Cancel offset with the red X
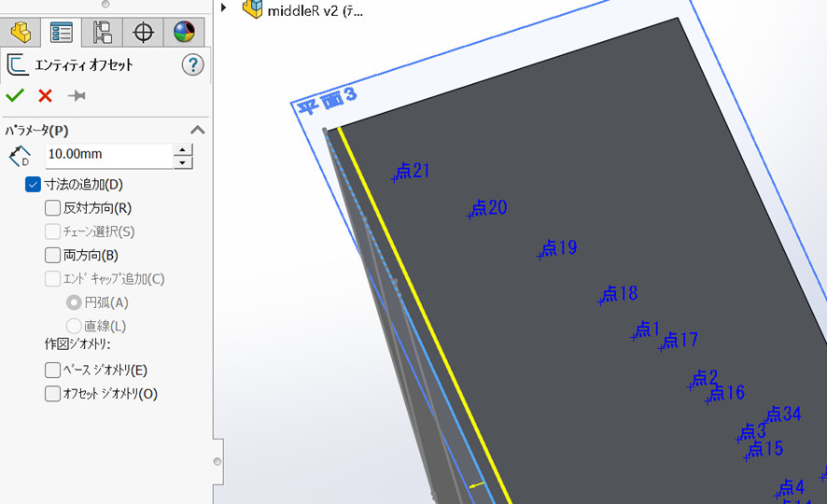Screen dimensions: 827x504 [x=46, y=95]
